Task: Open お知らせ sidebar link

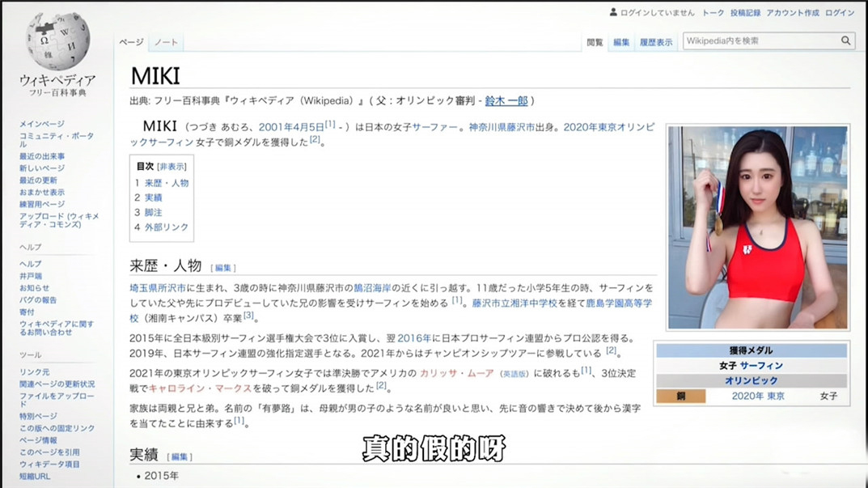Action: (34, 288)
